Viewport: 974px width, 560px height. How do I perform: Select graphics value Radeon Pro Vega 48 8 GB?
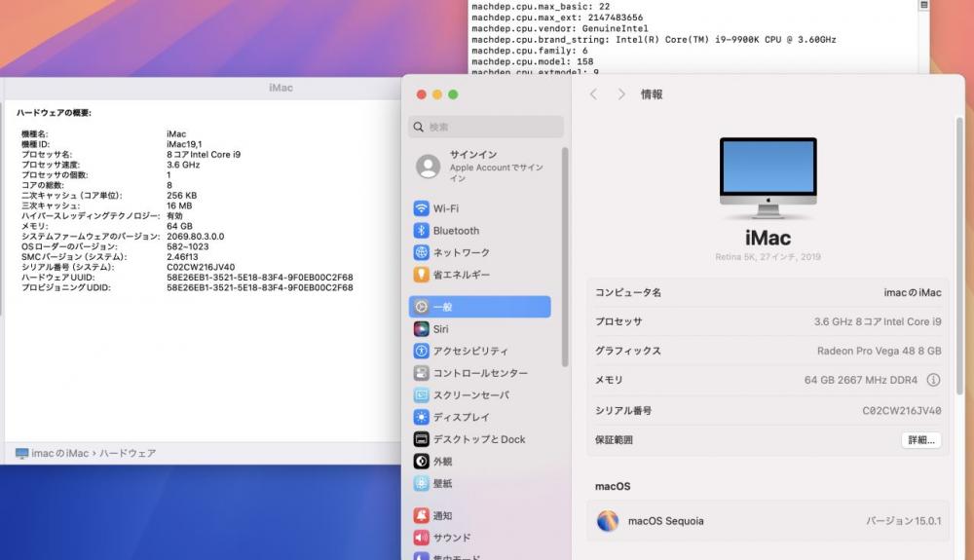879,351
